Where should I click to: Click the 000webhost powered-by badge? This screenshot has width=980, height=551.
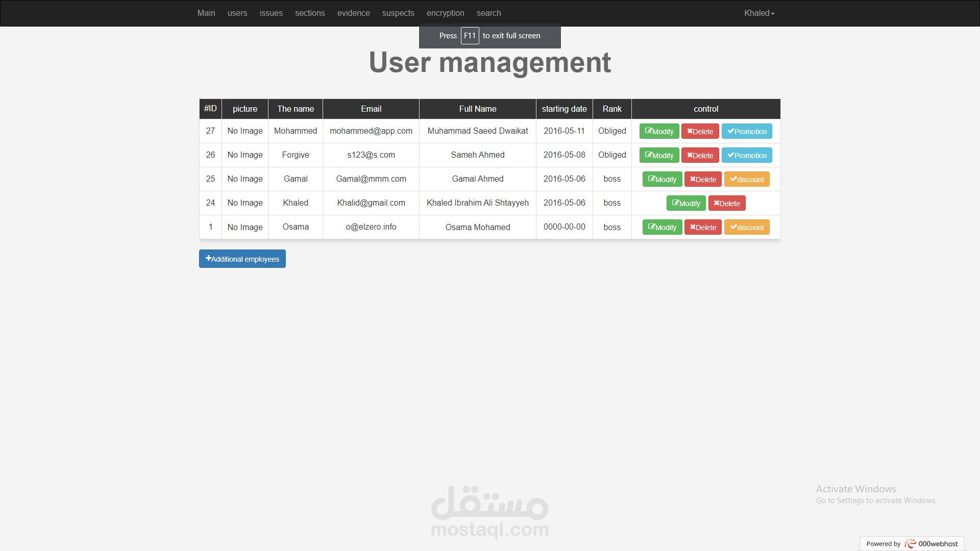point(912,543)
